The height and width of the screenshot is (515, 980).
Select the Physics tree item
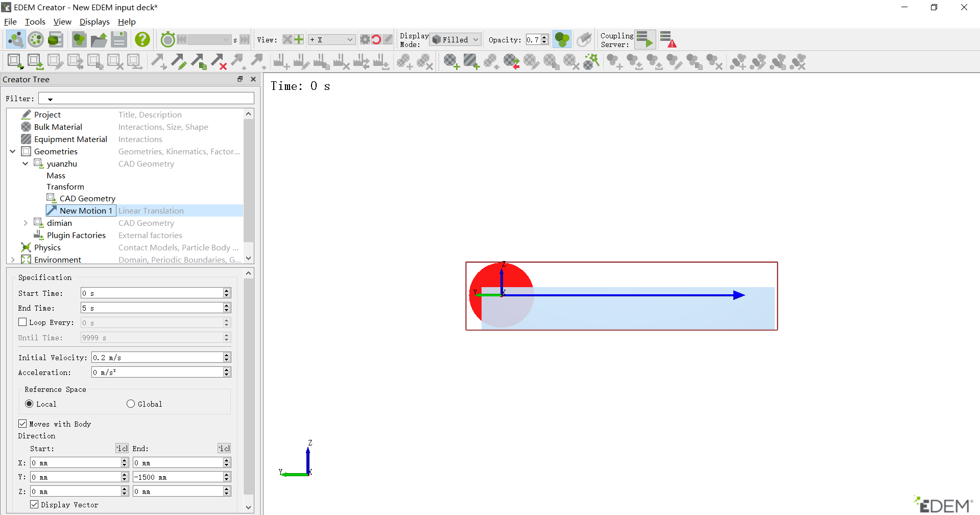tap(47, 247)
